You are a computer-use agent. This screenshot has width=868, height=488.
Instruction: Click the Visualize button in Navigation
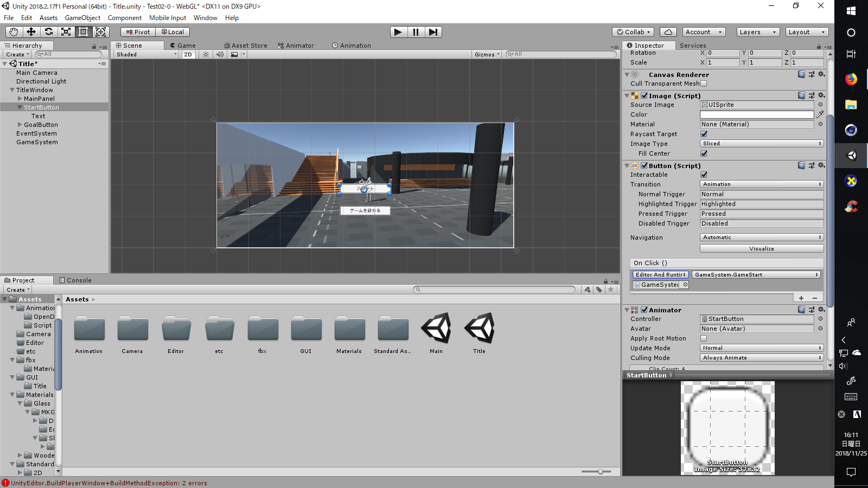[762, 248]
